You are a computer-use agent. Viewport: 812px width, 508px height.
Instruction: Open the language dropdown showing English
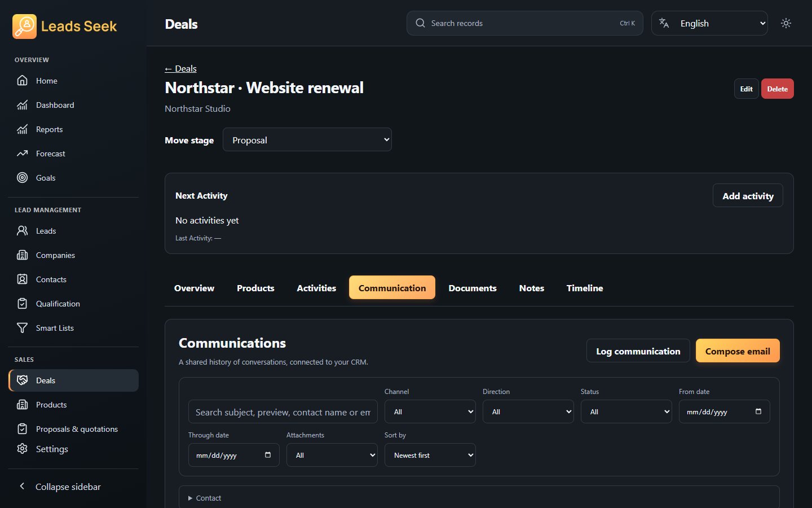(709, 23)
